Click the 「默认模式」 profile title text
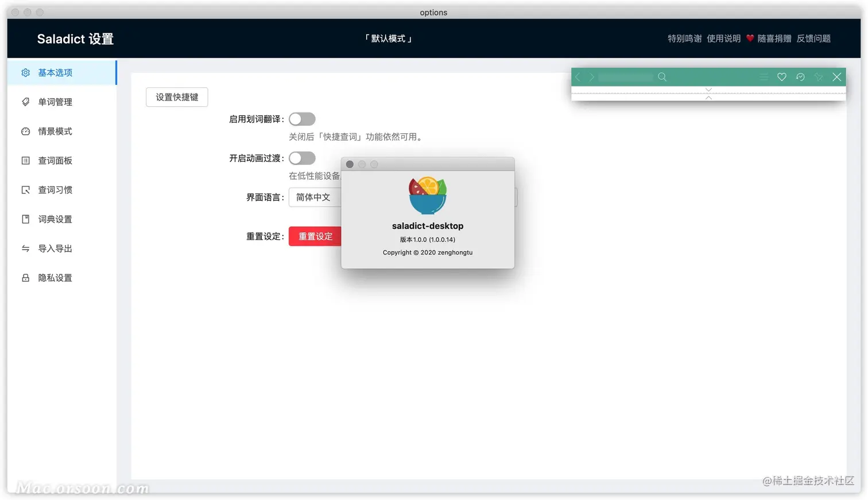 coord(389,38)
